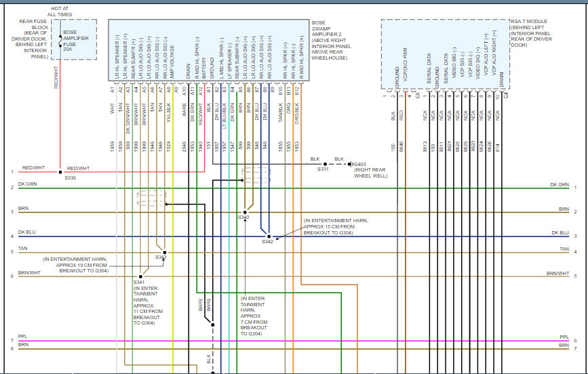Click the Hot At All Times heading

click(x=60, y=12)
